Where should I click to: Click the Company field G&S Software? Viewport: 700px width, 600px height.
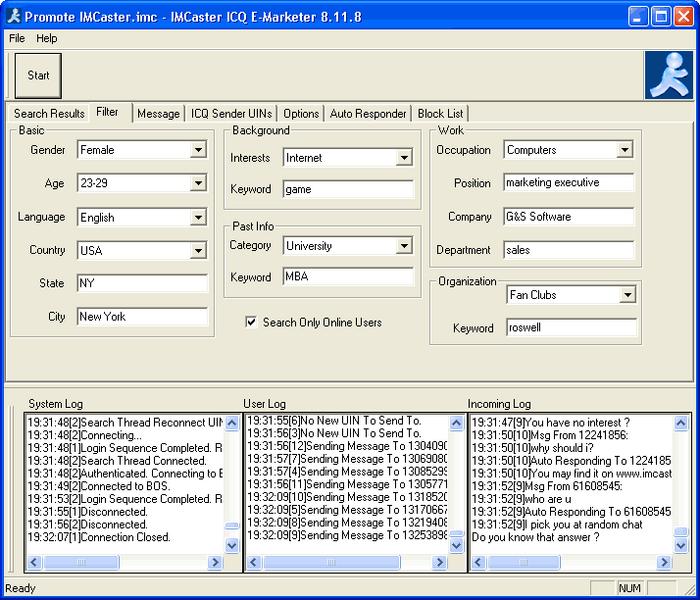pyautogui.click(x=569, y=217)
